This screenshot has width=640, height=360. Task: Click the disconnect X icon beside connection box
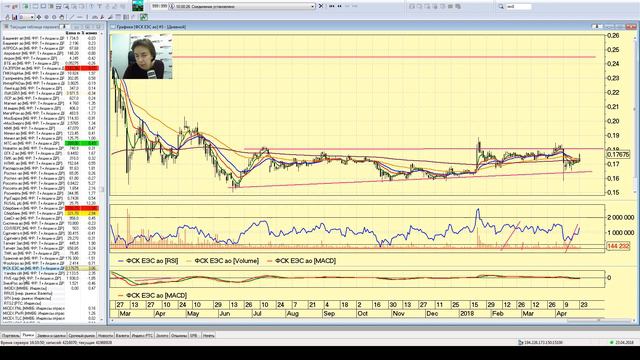pos(321,6)
